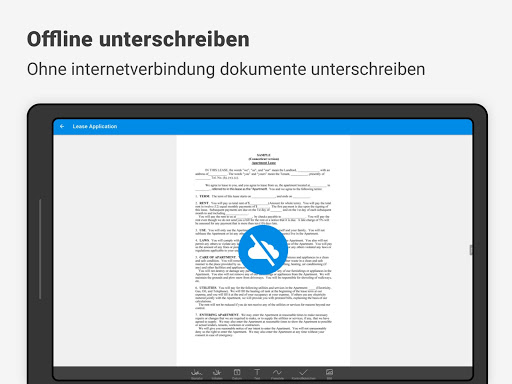This screenshot has height=384, width=512.
Task: Select the Kontrollkästchen checkmark tool
Action: coord(303,374)
